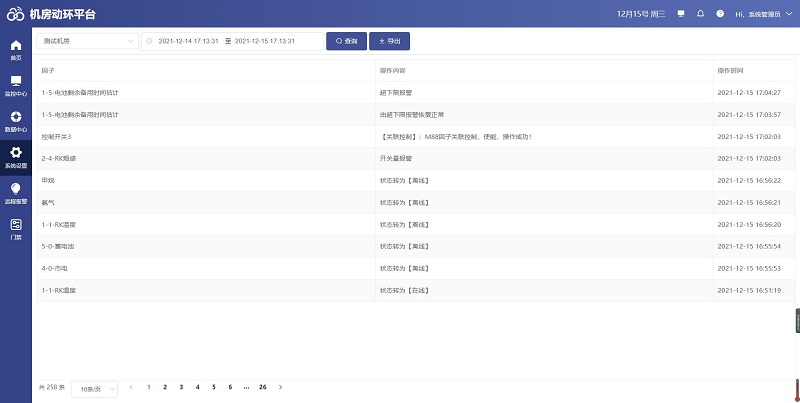Open the 数据中心 data center icon

click(15, 120)
